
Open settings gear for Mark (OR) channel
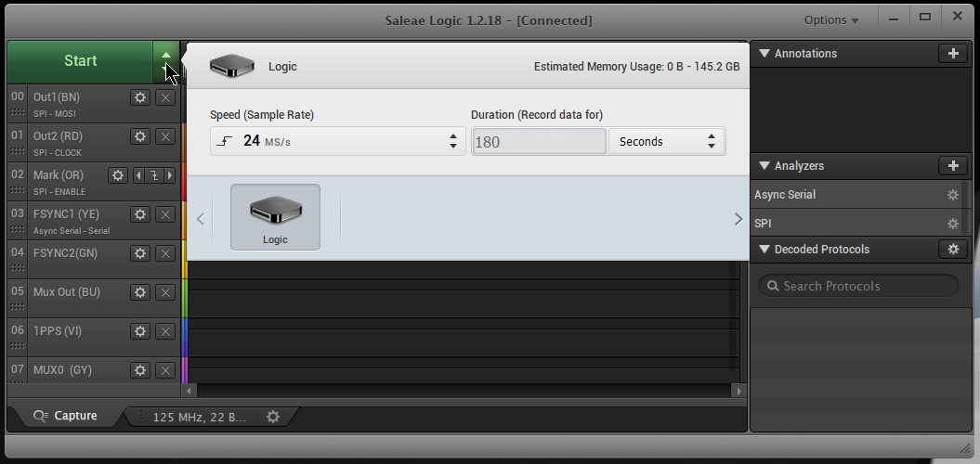click(x=117, y=175)
